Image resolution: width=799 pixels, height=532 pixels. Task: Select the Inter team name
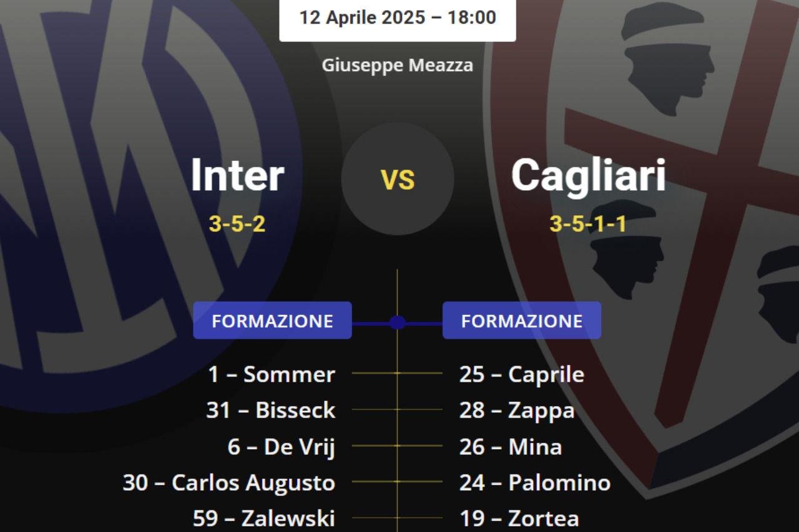(237, 175)
